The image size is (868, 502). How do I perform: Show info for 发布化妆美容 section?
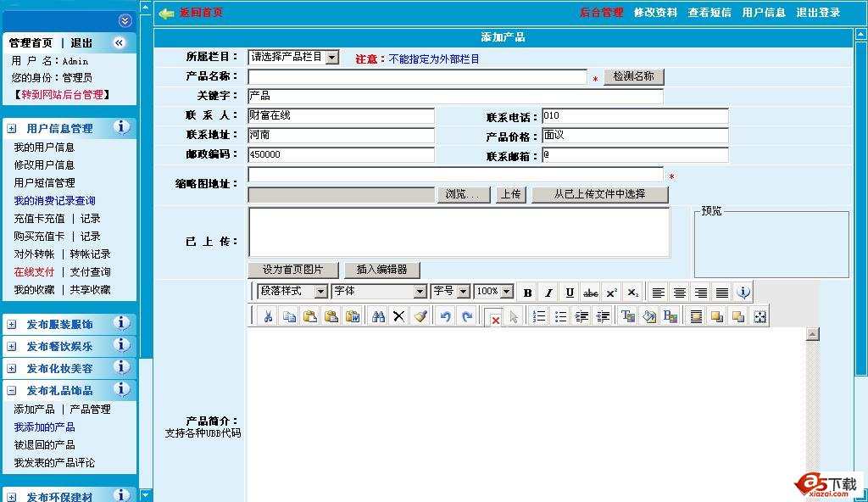(x=122, y=367)
